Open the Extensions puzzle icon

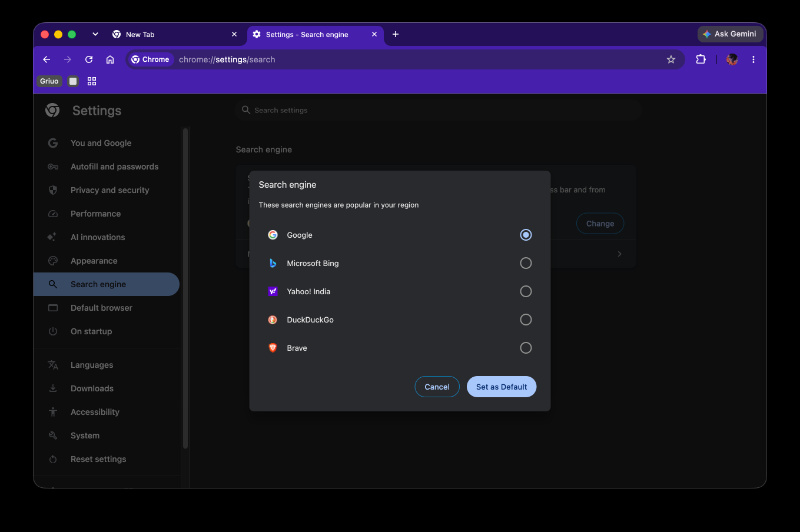pos(701,60)
